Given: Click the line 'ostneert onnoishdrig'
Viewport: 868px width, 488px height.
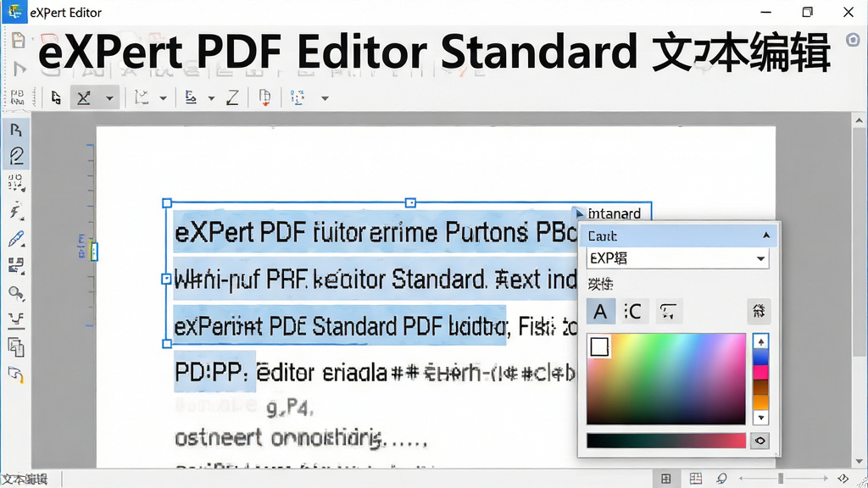Looking at the screenshot, I should (301, 438).
